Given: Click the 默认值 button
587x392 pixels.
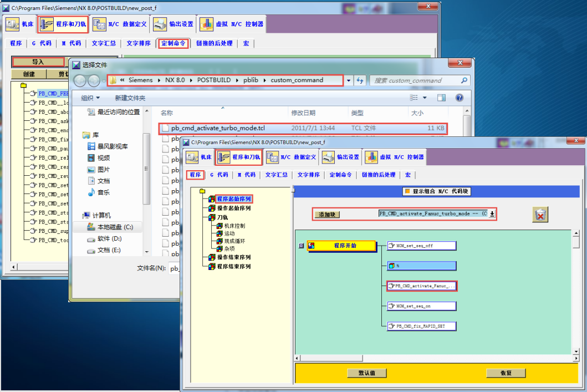Looking at the screenshot, I should [367, 373].
